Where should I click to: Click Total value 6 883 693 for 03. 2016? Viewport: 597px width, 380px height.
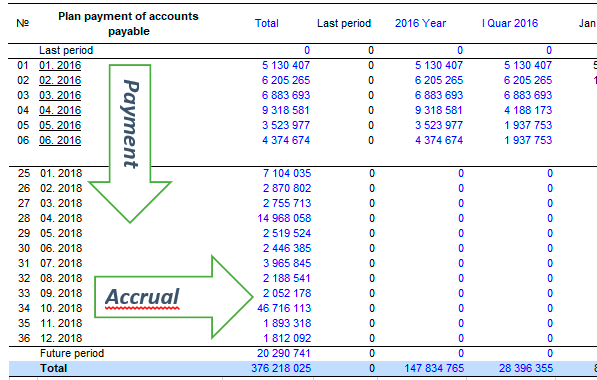pos(286,95)
